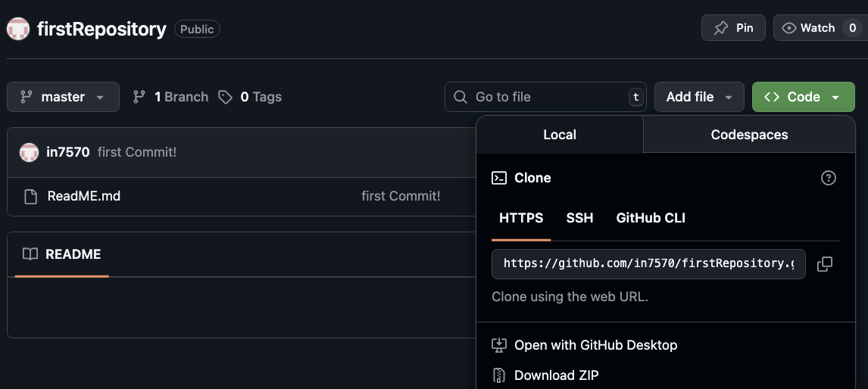Click the magnifier icon in Go to file
This screenshot has width=868, height=389.
(460, 97)
